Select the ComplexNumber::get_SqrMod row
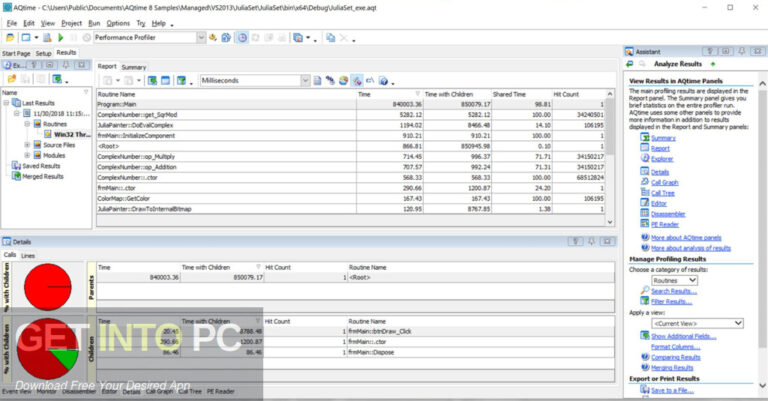Screen dimensions: 768x401 (351, 115)
